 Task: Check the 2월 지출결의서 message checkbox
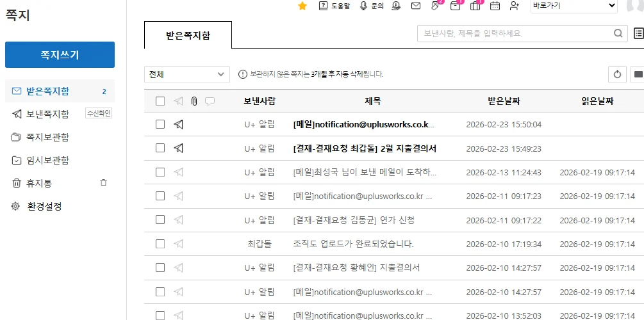click(x=160, y=148)
